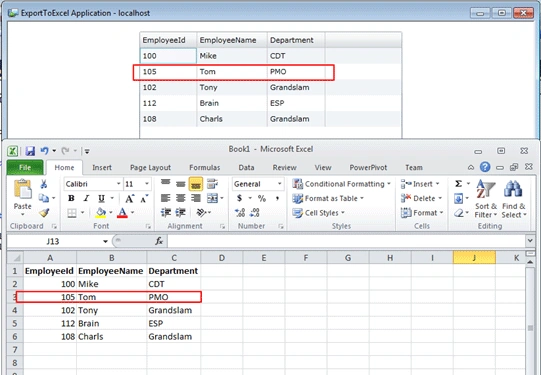The height and width of the screenshot is (375, 541).
Task: Open the Calibri font name dropdown
Action: [118, 184]
